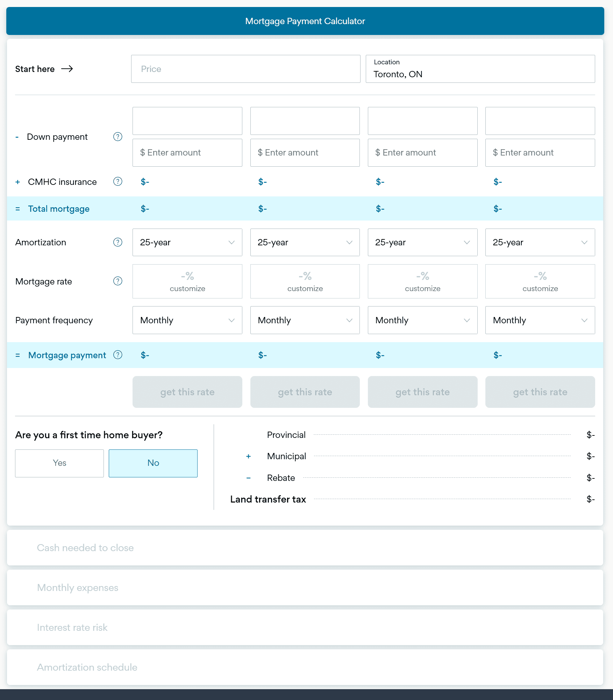The height and width of the screenshot is (700, 613).
Task: Show help for Mortgage rate
Action: 118,281
